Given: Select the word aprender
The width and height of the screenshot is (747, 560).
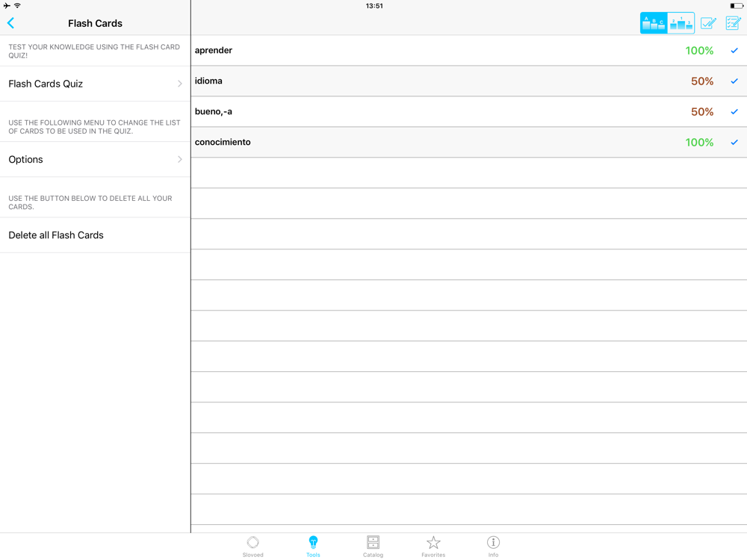Looking at the screenshot, I should [214, 51].
